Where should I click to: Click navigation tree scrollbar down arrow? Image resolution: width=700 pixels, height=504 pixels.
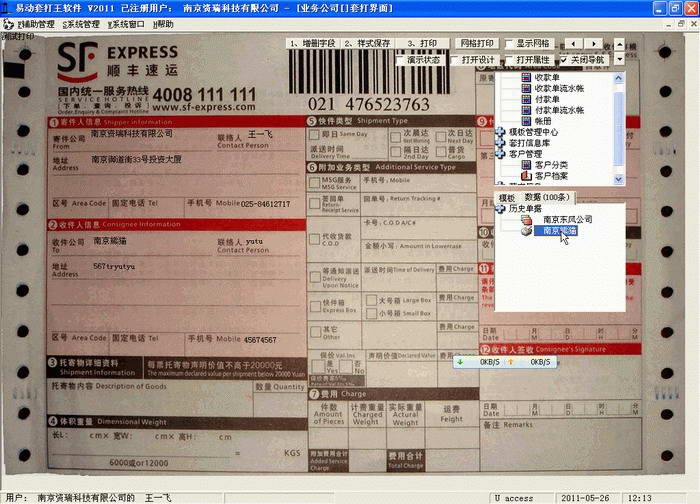[x=619, y=179]
